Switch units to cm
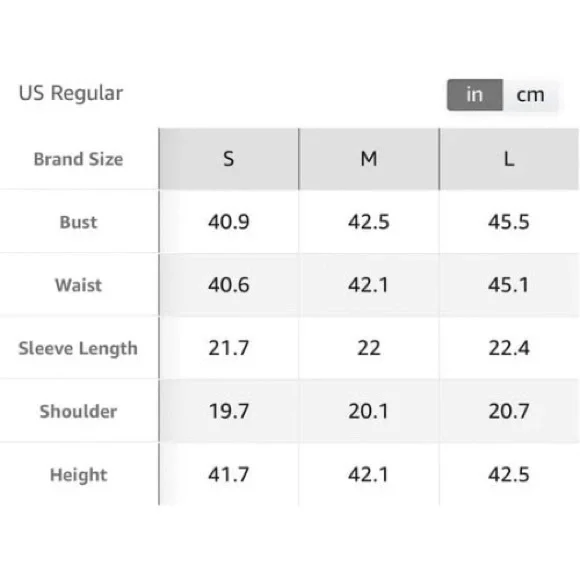This screenshot has width=580, height=580. (530, 95)
